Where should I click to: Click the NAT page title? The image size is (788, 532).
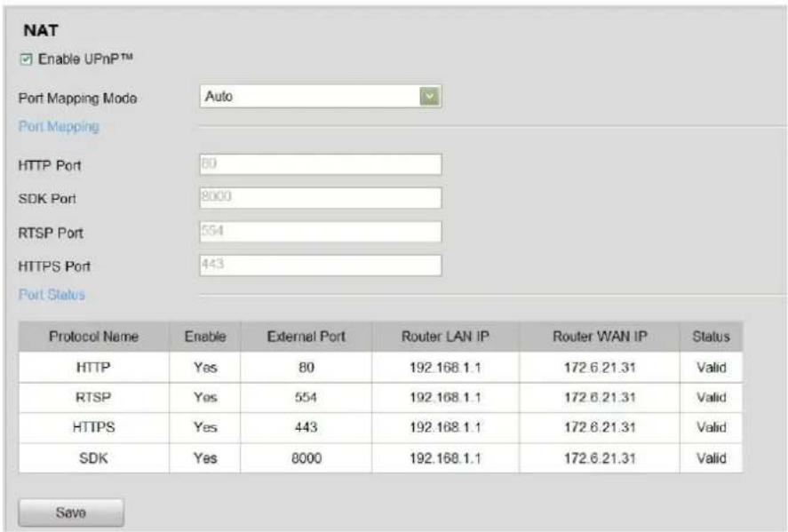tap(41, 30)
